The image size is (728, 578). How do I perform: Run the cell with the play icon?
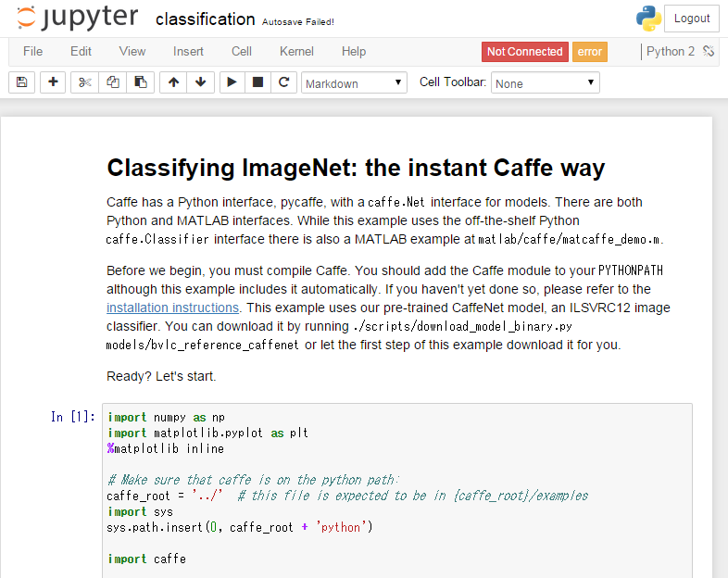point(232,82)
